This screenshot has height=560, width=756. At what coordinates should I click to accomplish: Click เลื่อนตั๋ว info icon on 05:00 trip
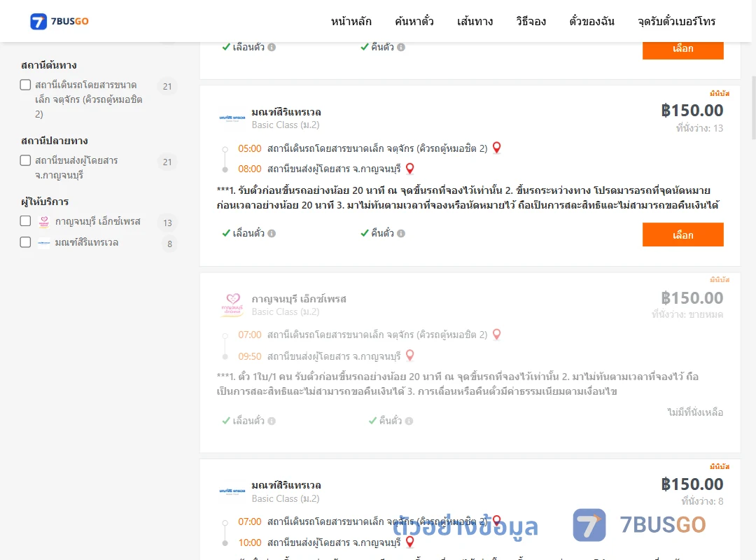(x=272, y=234)
